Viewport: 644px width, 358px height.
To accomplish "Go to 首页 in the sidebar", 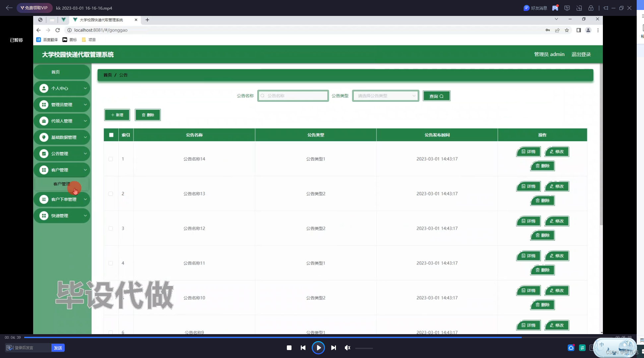I will point(55,72).
